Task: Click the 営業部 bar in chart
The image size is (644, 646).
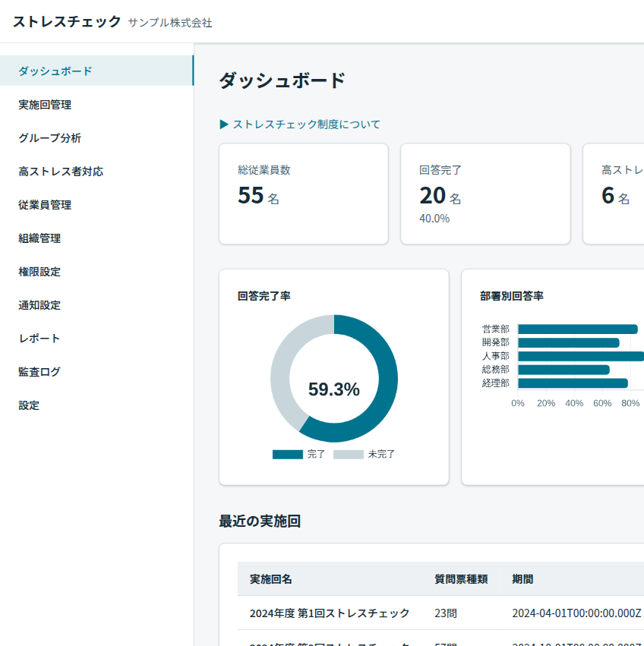Action: [577, 329]
